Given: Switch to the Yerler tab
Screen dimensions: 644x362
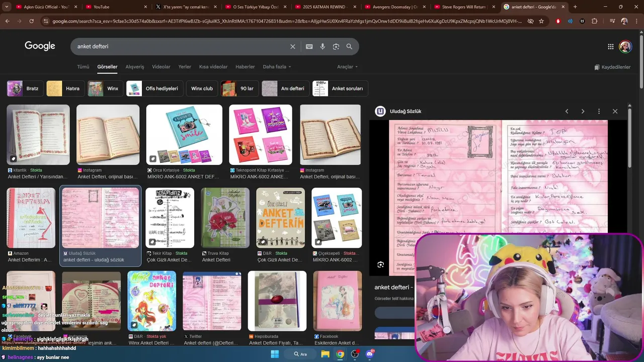Looking at the screenshot, I should pyautogui.click(x=185, y=67).
